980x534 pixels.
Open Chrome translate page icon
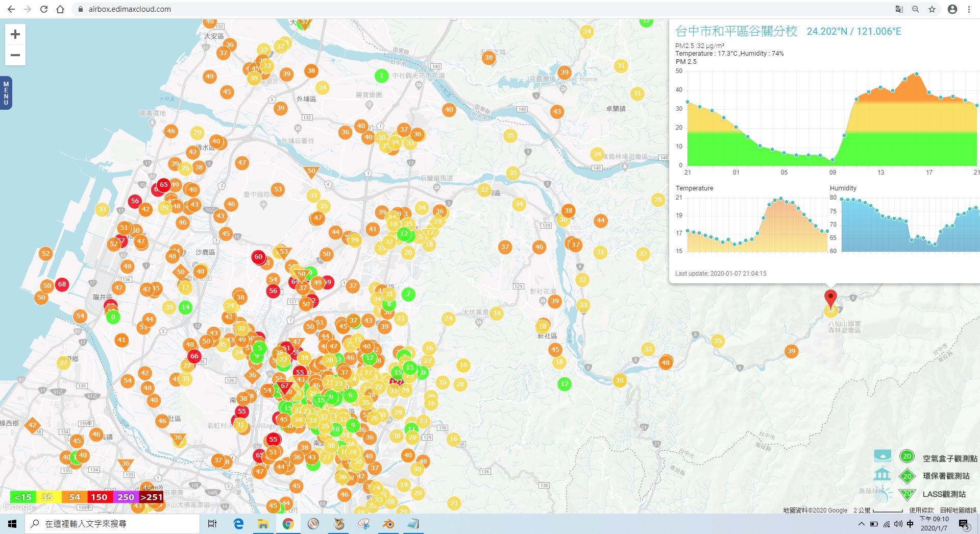899,9
